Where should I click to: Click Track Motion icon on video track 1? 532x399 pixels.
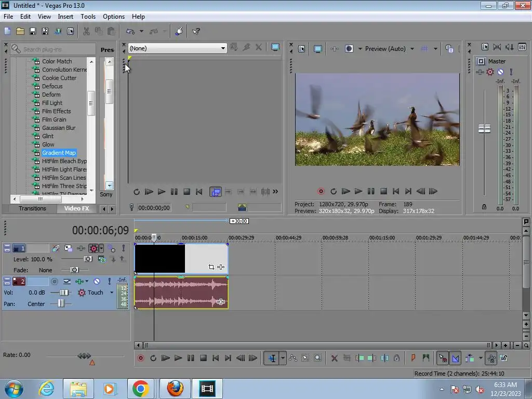[x=68, y=248]
